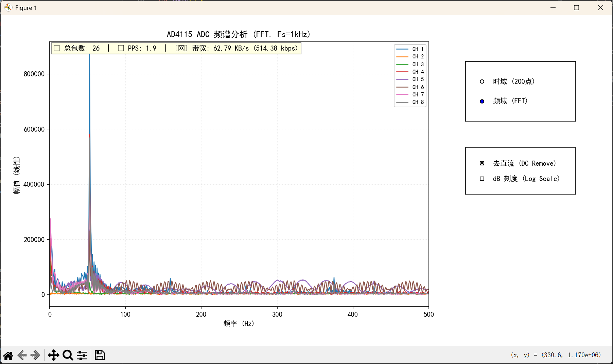The height and width of the screenshot is (364, 613).
Task: Click the 总包数: 26 status text
Action: pos(82,48)
